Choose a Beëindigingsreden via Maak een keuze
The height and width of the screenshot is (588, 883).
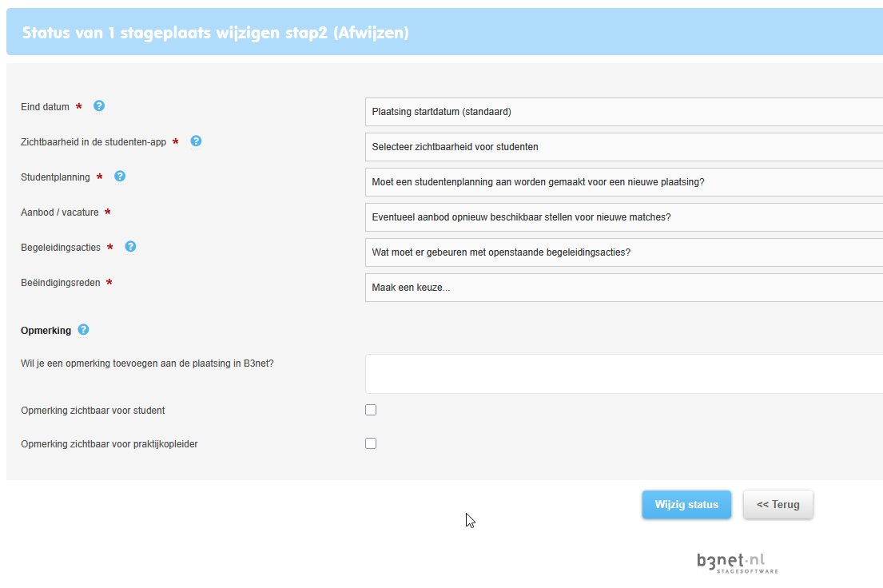(x=624, y=288)
